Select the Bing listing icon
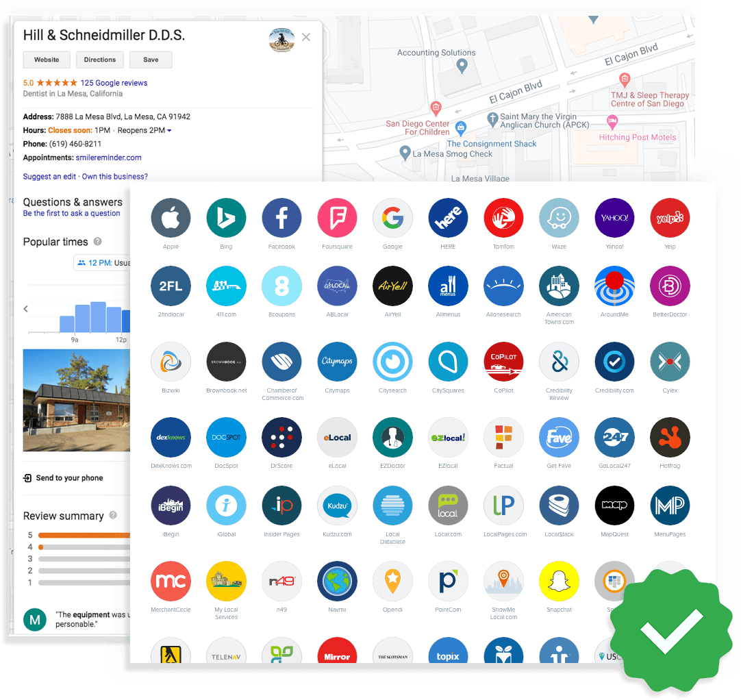Screen dimensions: 741x700 click(226, 218)
